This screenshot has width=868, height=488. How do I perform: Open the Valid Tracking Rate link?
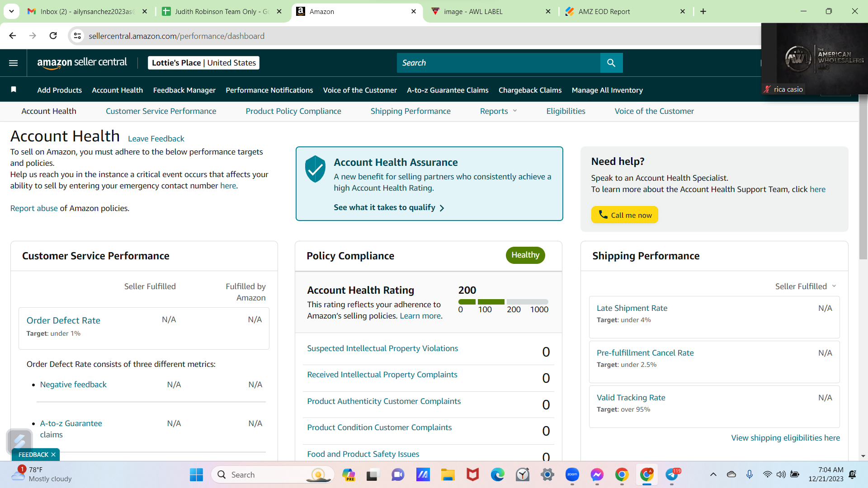pyautogui.click(x=631, y=398)
